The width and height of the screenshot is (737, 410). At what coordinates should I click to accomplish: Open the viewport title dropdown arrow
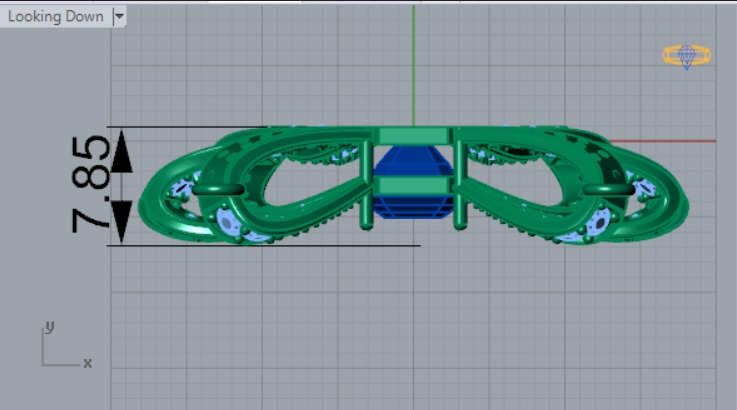click(x=119, y=17)
